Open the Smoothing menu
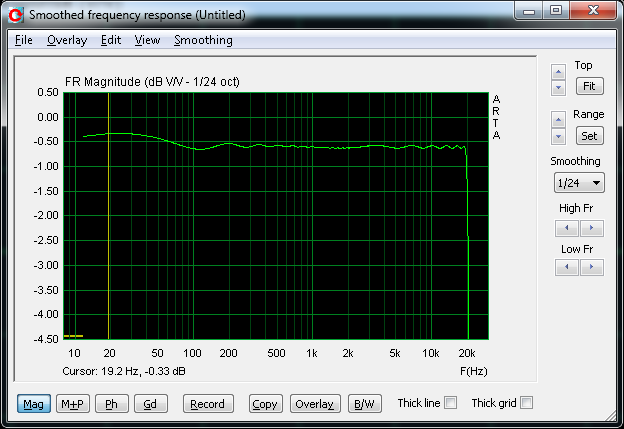 pyautogui.click(x=203, y=40)
